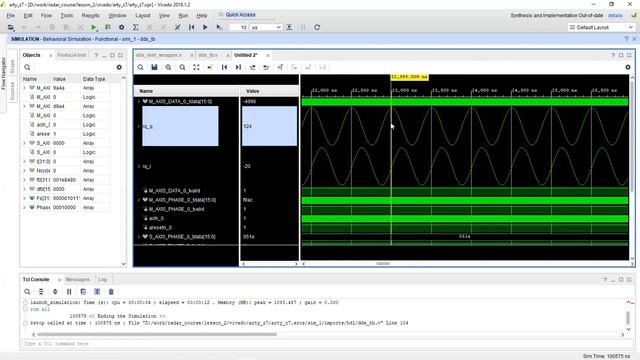
Task: Zoom out of the waveform
Action: [182, 67]
